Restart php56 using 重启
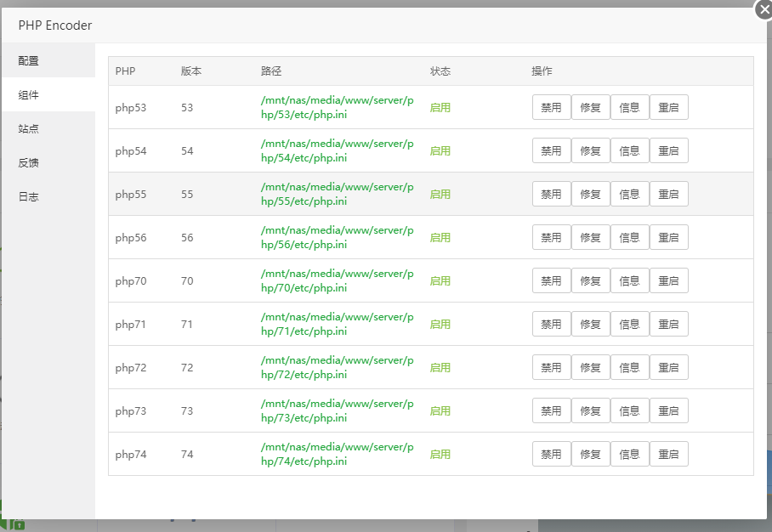 tap(668, 237)
